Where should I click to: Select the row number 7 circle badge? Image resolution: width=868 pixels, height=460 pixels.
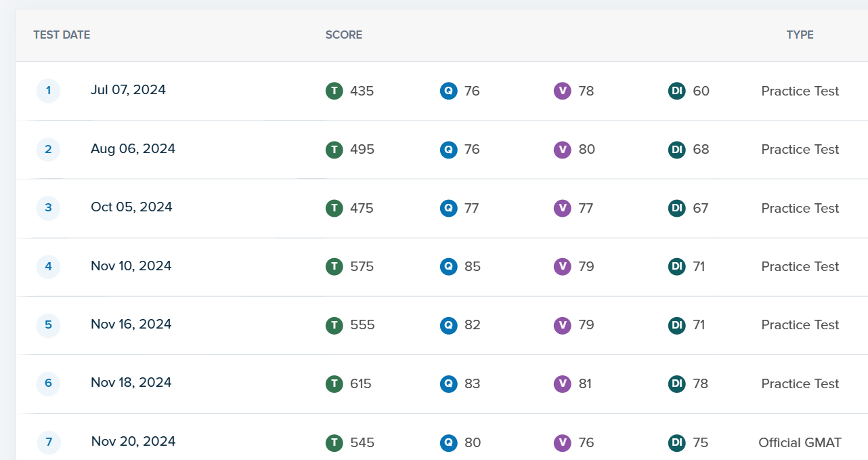[48, 442]
